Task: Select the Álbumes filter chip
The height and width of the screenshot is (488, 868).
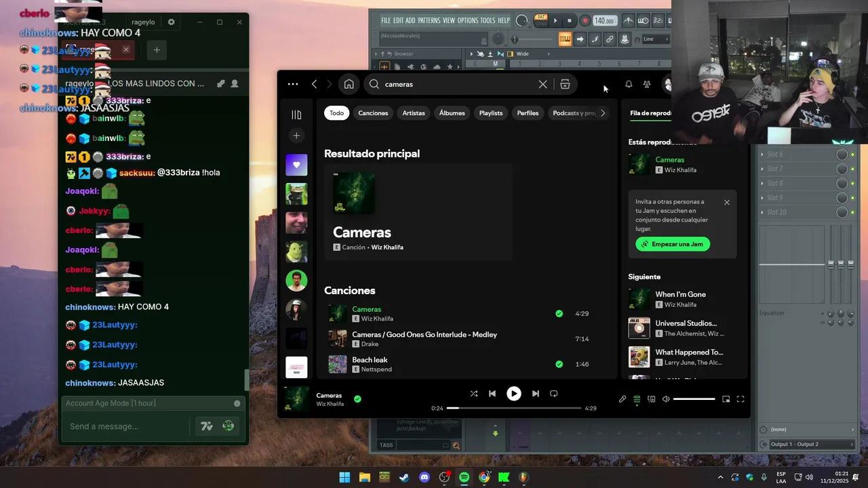Action: click(452, 113)
